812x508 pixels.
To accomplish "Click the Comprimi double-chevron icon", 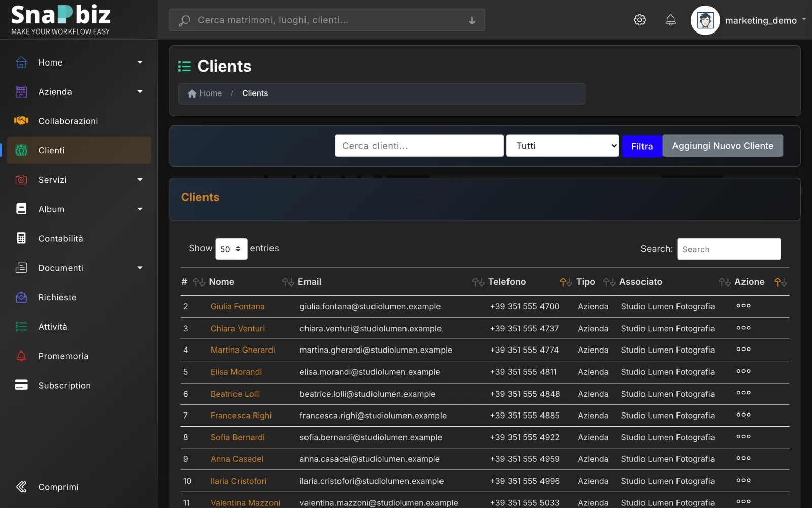I will pyautogui.click(x=21, y=487).
